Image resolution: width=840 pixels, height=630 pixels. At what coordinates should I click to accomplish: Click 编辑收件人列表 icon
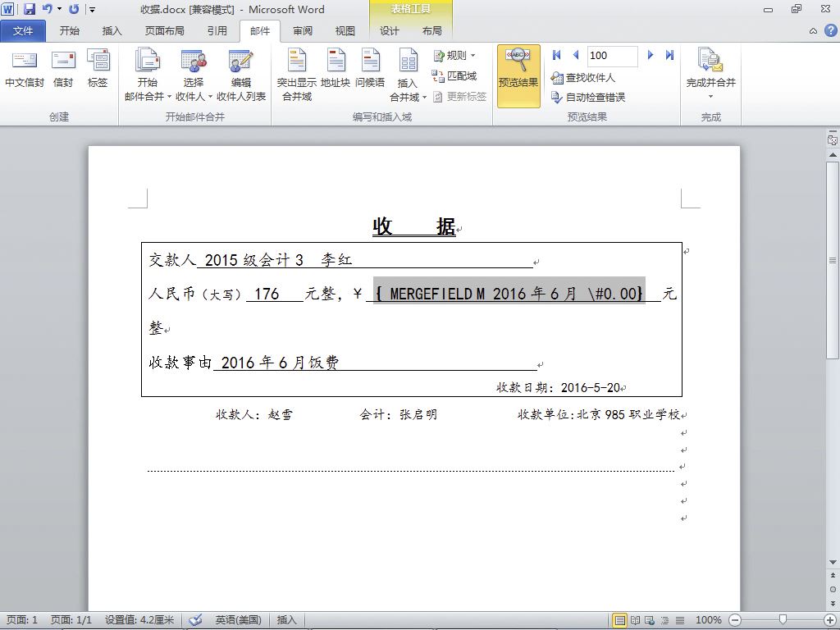[241, 75]
